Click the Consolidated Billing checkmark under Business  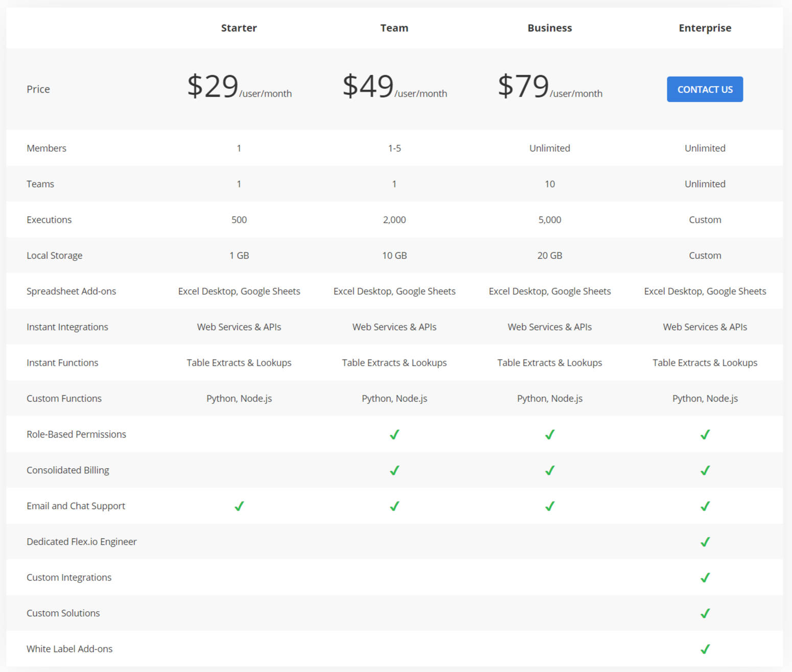549,470
